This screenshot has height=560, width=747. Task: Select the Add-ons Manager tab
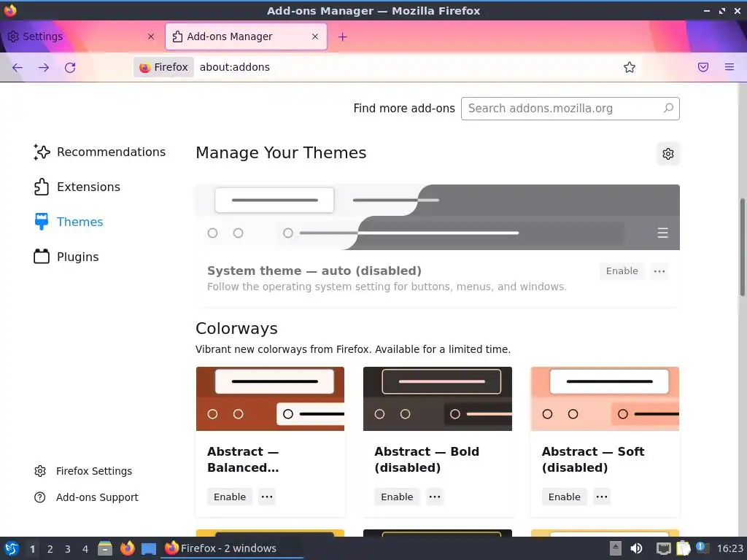tap(247, 36)
